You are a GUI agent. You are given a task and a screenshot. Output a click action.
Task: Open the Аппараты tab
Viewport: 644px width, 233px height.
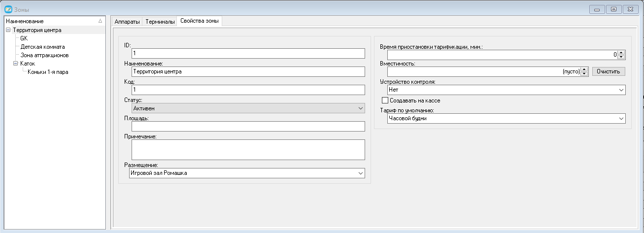click(127, 22)
